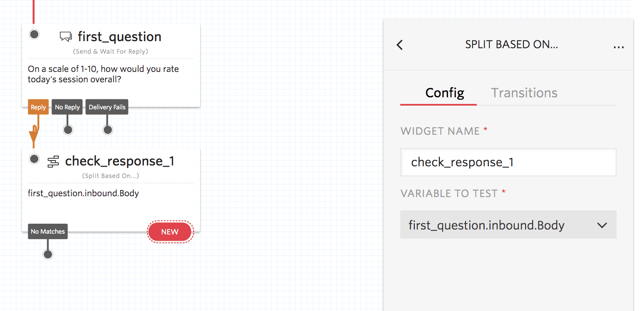Click the Delivery Fails connector dot
This screenshot has width=644, height=311.
tap(107, 129)
